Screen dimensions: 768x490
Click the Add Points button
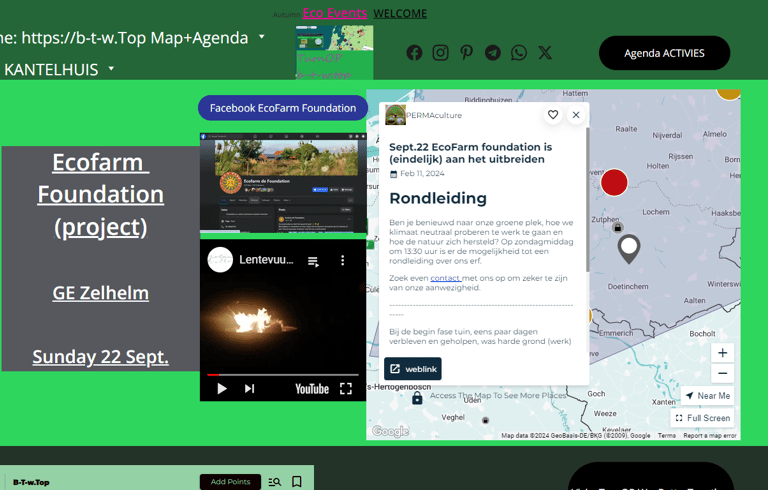pyautogui.click(x=230, y=482)
